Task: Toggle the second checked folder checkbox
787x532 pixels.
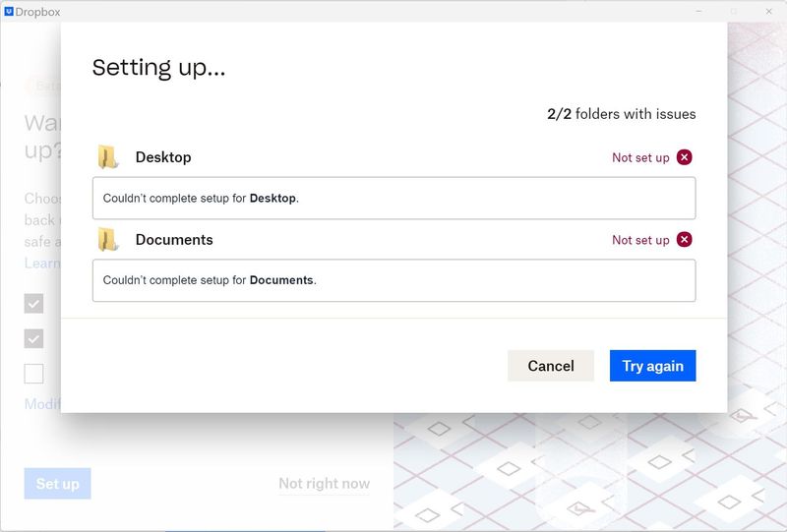Action: 34,338
